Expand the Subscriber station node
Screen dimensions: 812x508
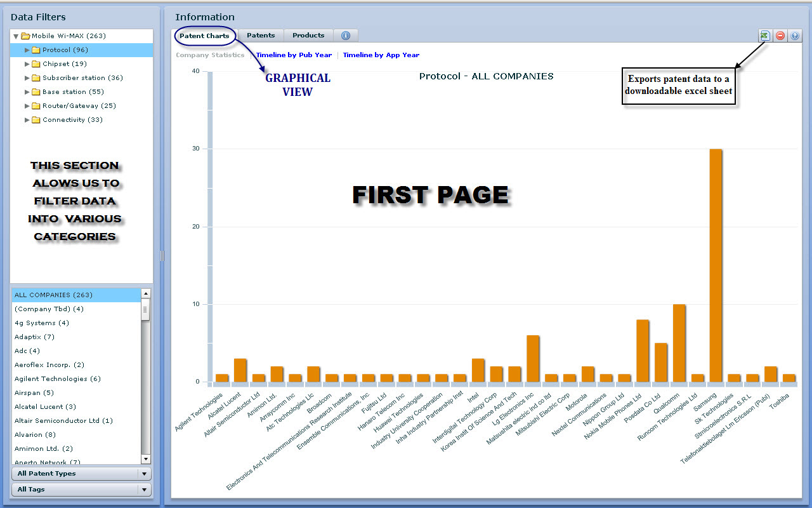(27, 78)
